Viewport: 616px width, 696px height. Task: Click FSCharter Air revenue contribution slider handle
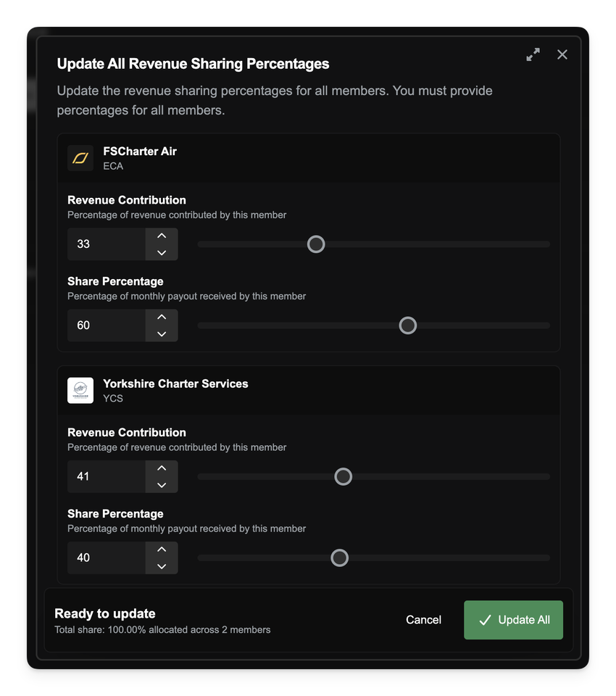point(316,244)
